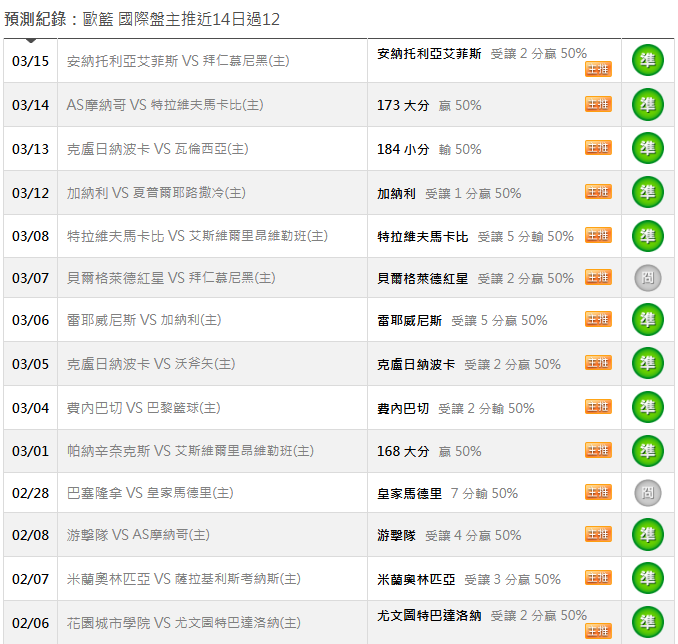Click bold pick 特拉維夫馬卡比 in 03/08 row
The width and height of the screenshot is (678, 644).
click(422, 237)
